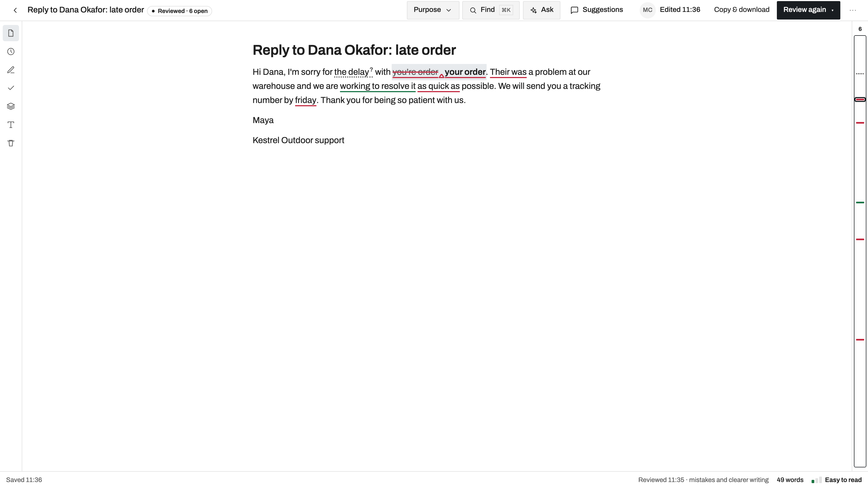Click the 49 words count

click(790, 480)
